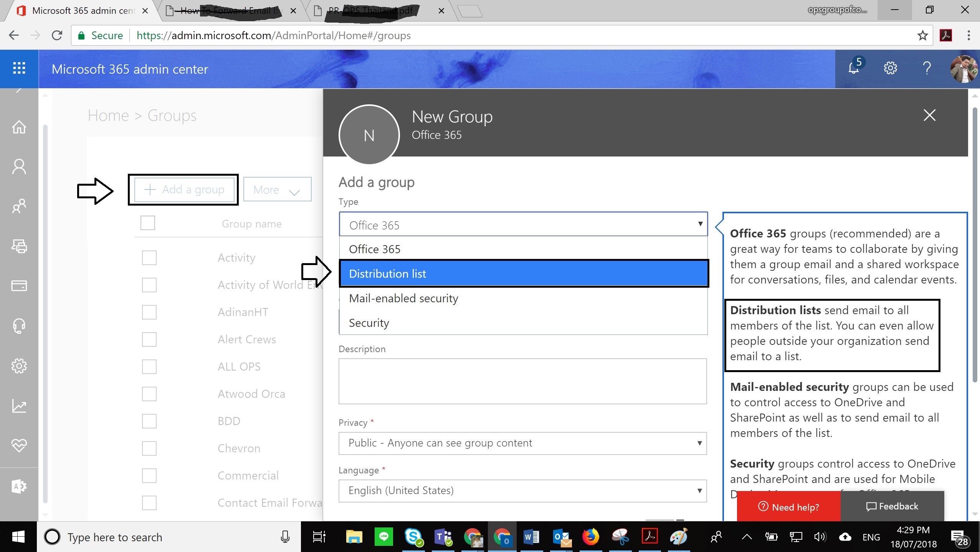The width and height of the screenshot is (980, 552).
Task: Open the header settings gear icon
Action: [890, 68]
